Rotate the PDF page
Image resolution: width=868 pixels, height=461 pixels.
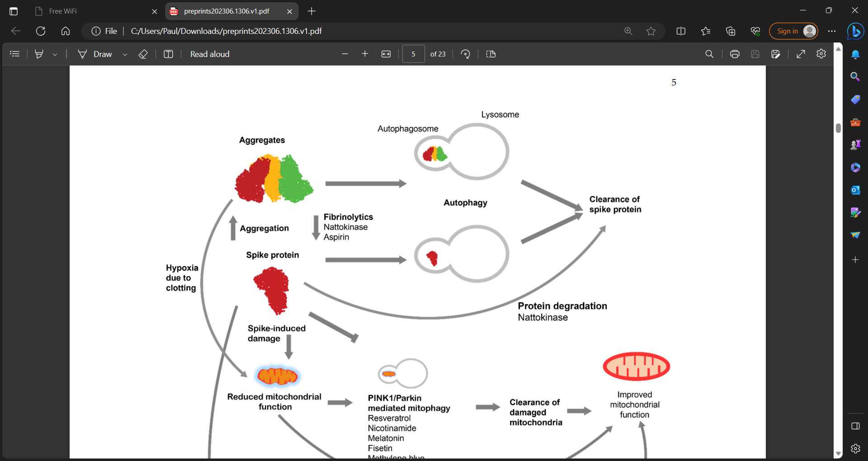click(465, 54)
